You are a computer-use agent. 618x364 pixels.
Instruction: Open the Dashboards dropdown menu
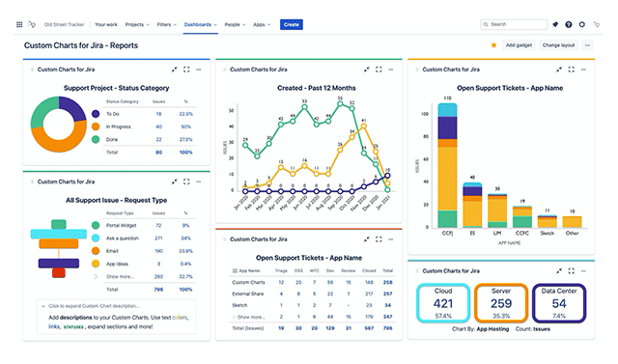click(201, 24)
